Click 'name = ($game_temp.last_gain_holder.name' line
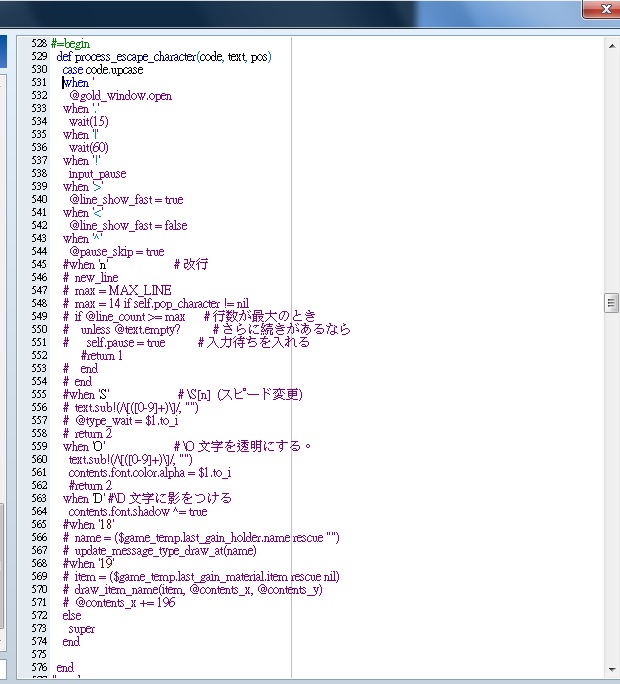 (x=182, y=538)
